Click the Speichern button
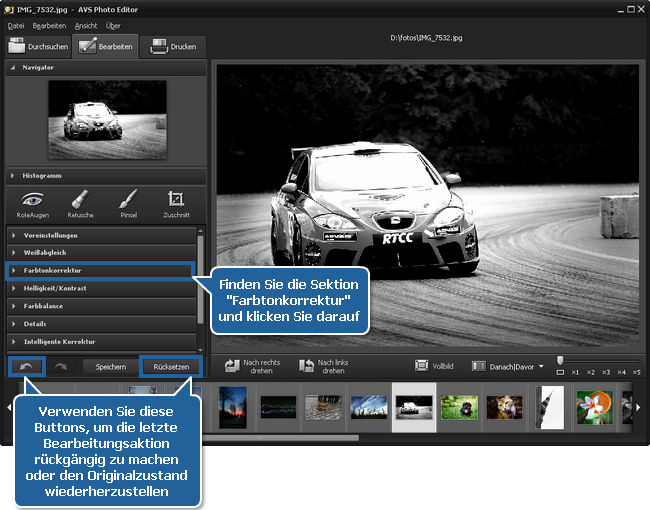 point(110,367)
